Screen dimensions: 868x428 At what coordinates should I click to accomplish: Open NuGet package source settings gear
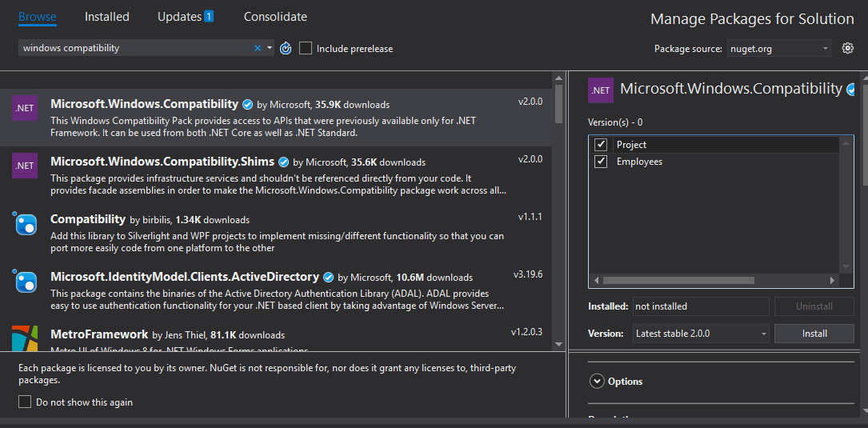coord(847,48)
